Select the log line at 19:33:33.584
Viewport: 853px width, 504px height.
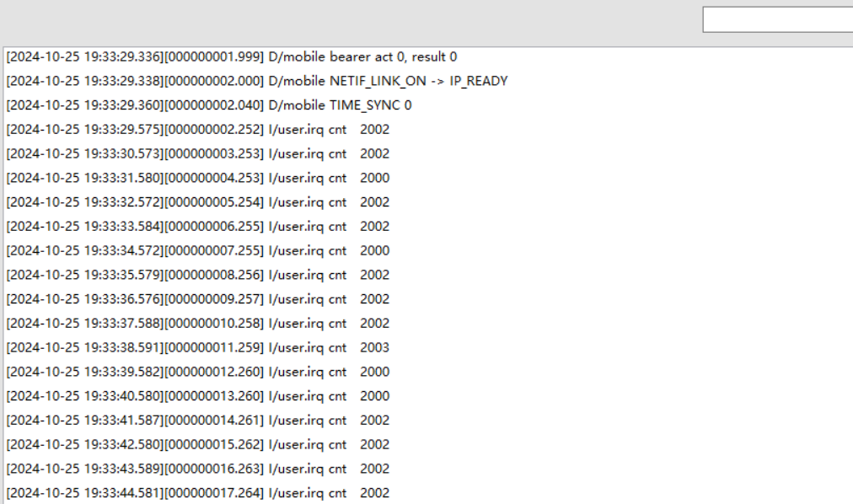(198, 226)
